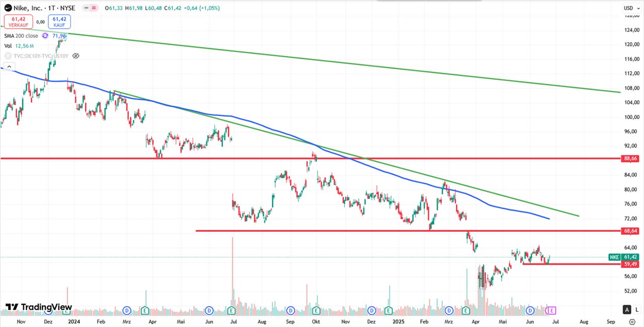Click the dividend D marker above Sep 2024
Screen dimensions: 644x327
290,310
